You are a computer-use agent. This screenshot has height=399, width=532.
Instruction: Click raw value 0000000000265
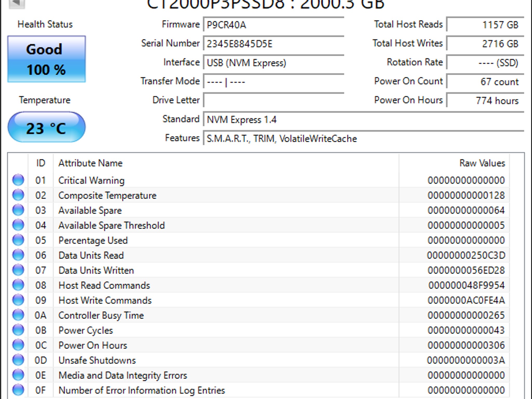[x=466, y=315]
